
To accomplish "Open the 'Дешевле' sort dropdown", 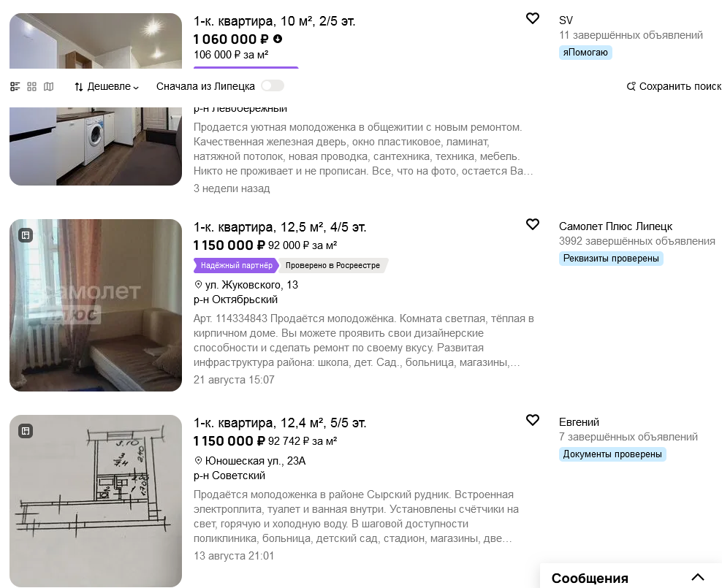I will [x=107, y=86].
